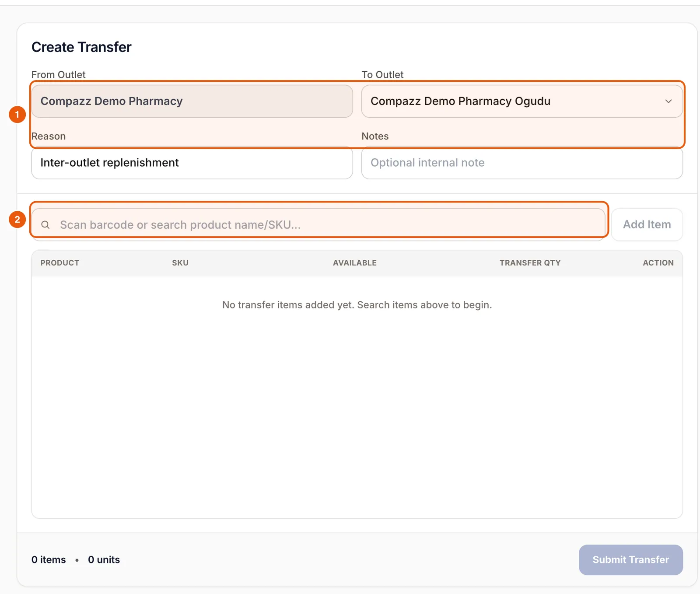
Task: Click the Notes optional internal note field
Action: 522,163
